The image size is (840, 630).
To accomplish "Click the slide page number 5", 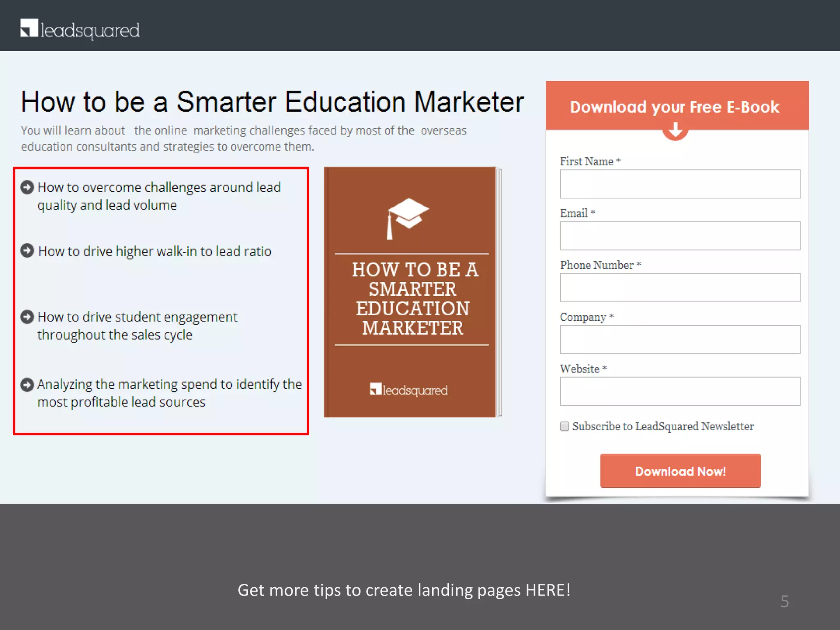I will tap(784, 601).
